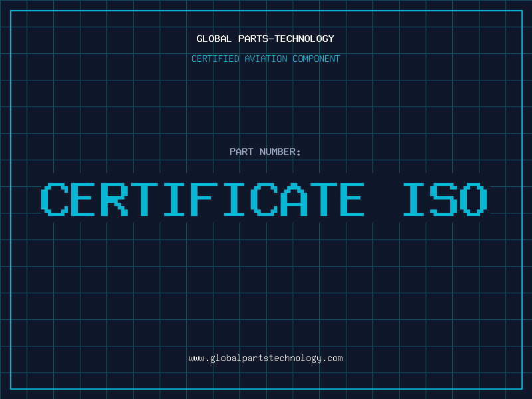Click the letter A in CERTIFICATE
532x399 pixels.
[291, 199]
